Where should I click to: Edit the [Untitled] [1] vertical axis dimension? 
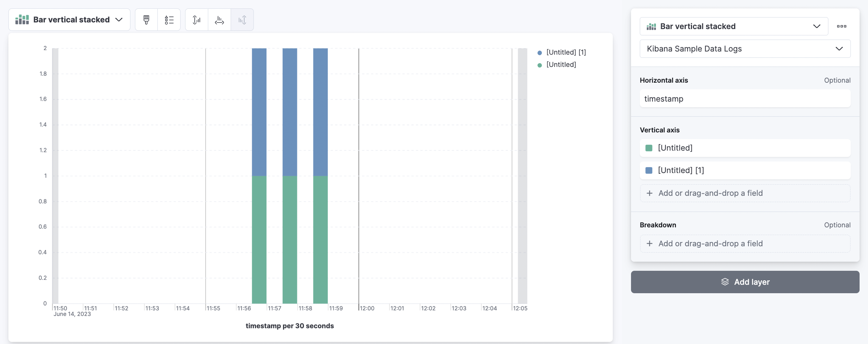(745, 170)
